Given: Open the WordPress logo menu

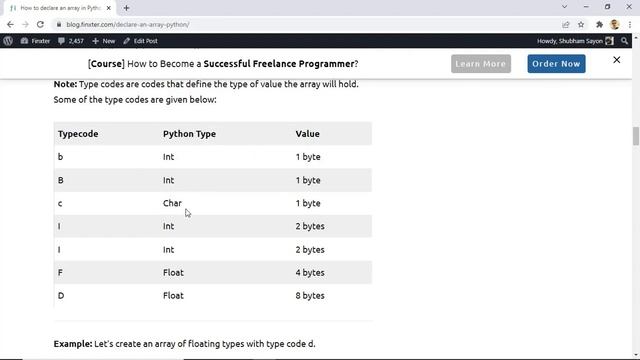Looking at the screenshot, I should (x=8, y=41).
